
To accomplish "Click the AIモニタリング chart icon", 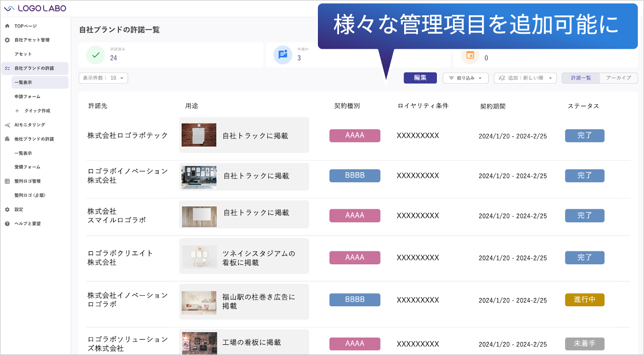I will [7, 125].
